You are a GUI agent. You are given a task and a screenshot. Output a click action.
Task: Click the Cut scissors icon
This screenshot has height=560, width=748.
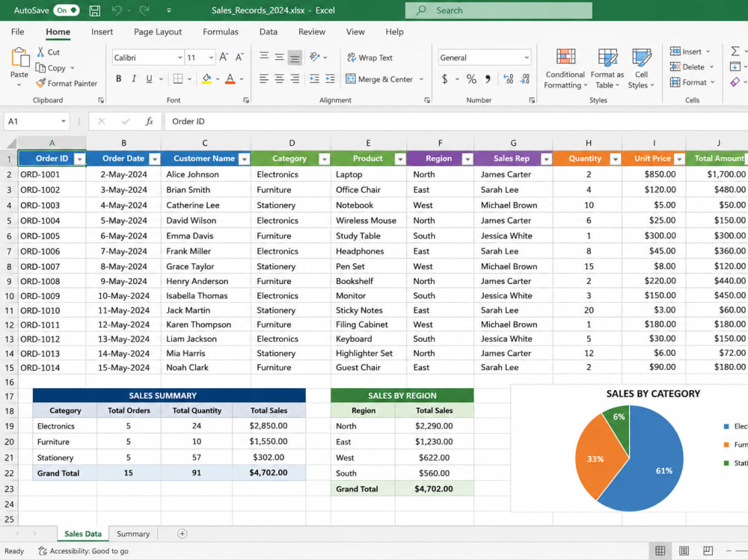click(41, 52)
